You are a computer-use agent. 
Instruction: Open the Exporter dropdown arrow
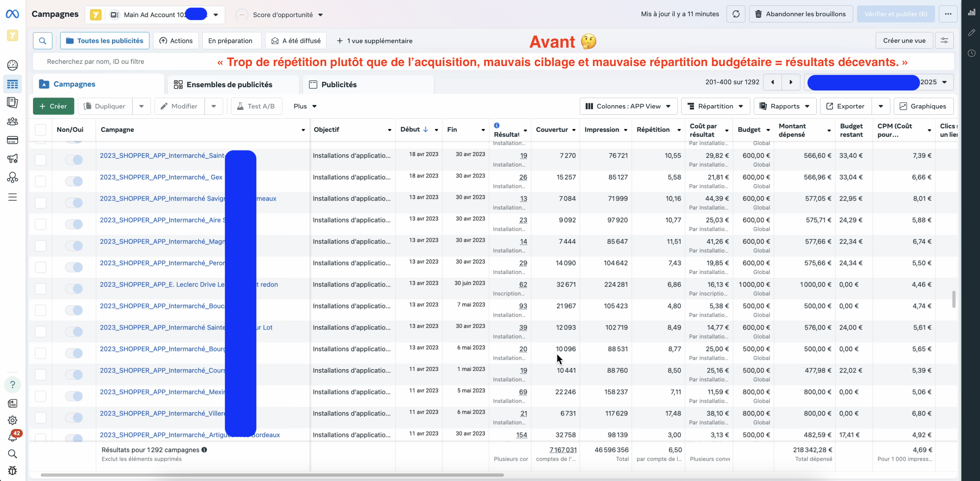click(881, 106)
